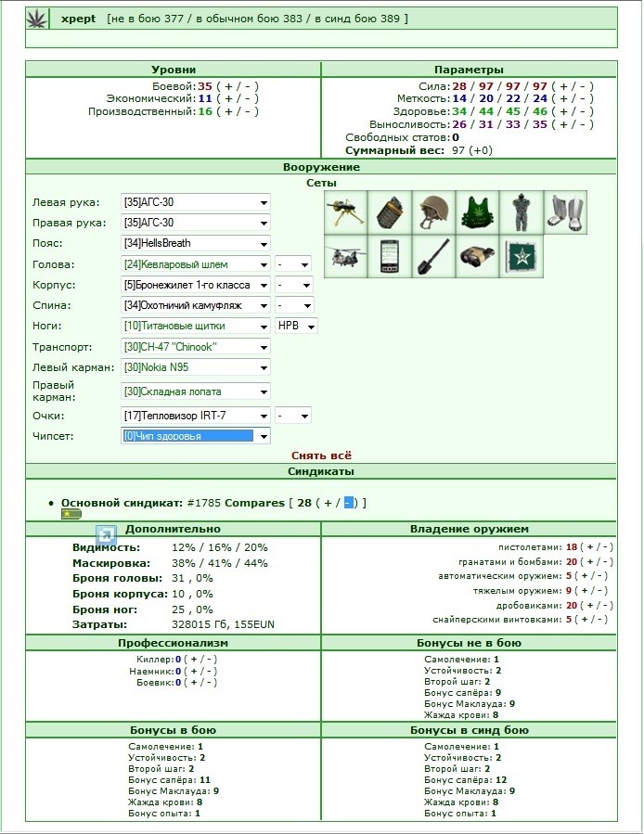644x834 pixels.
Task: Decrease Меткость parameter with minus
Action: (583, 98)
